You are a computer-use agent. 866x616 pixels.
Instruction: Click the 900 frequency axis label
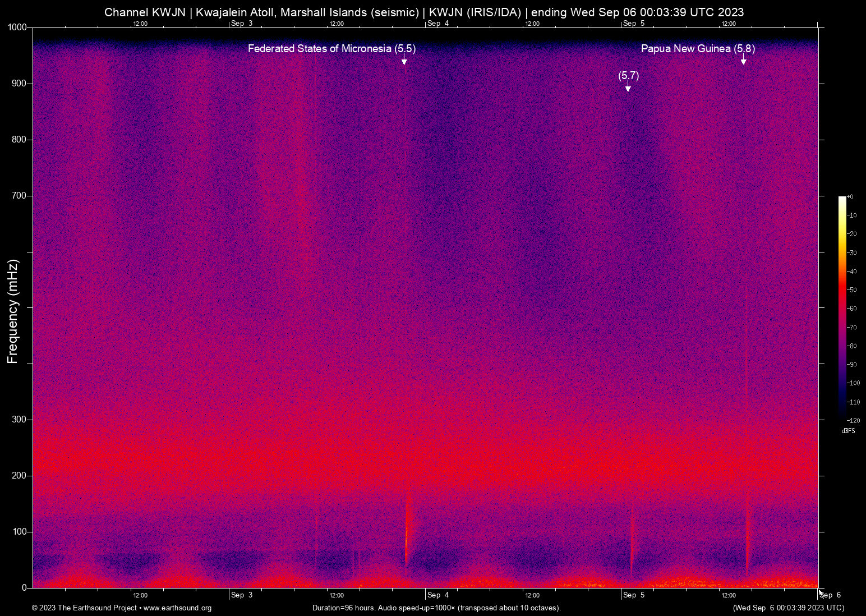click(20, 84)
